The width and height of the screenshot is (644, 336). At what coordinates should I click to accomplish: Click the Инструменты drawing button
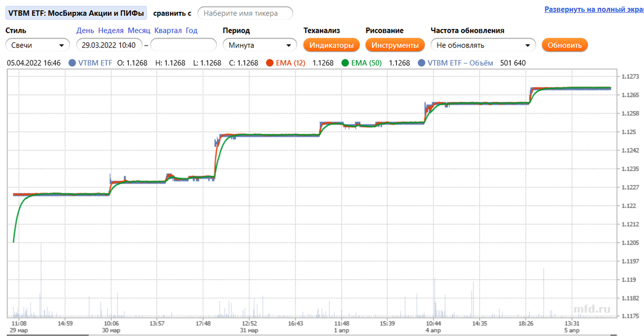point(395,45)
